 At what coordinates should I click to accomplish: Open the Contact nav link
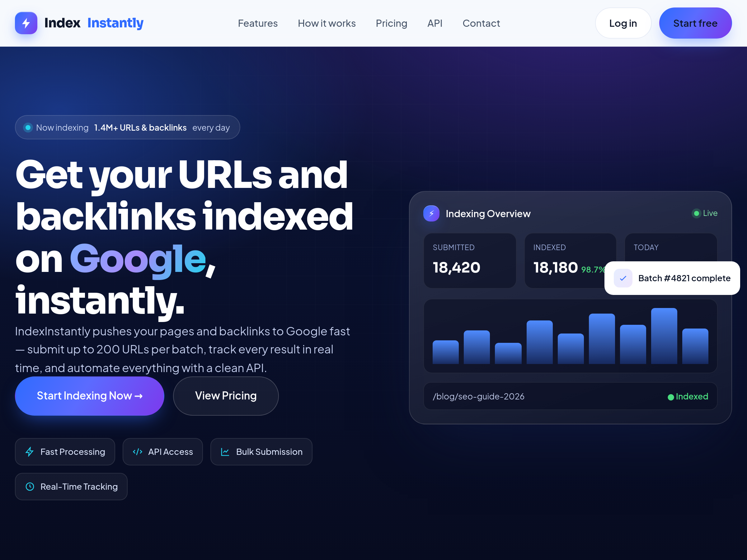[481, 23]
